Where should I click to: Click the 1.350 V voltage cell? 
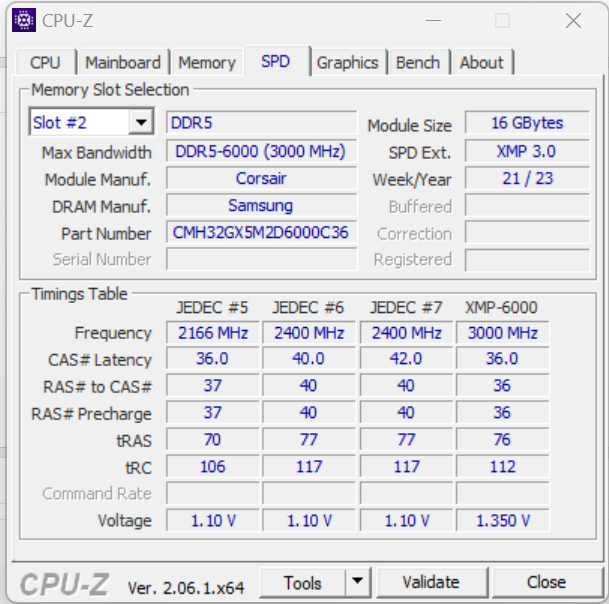click(503, 520)
